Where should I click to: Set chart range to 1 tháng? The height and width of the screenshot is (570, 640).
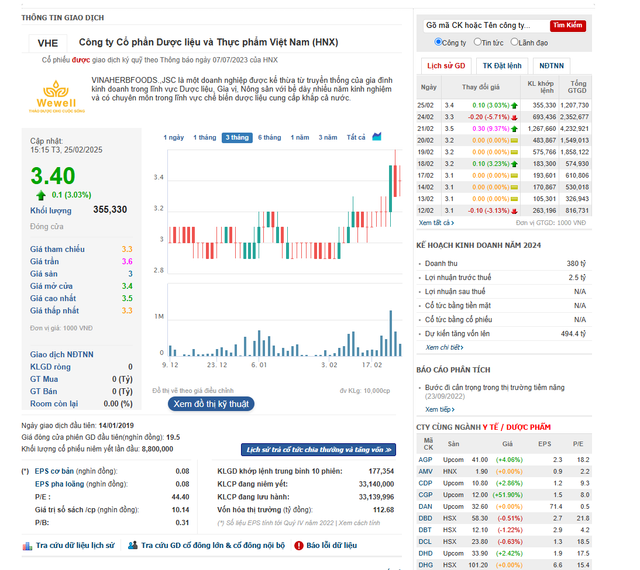204,138
